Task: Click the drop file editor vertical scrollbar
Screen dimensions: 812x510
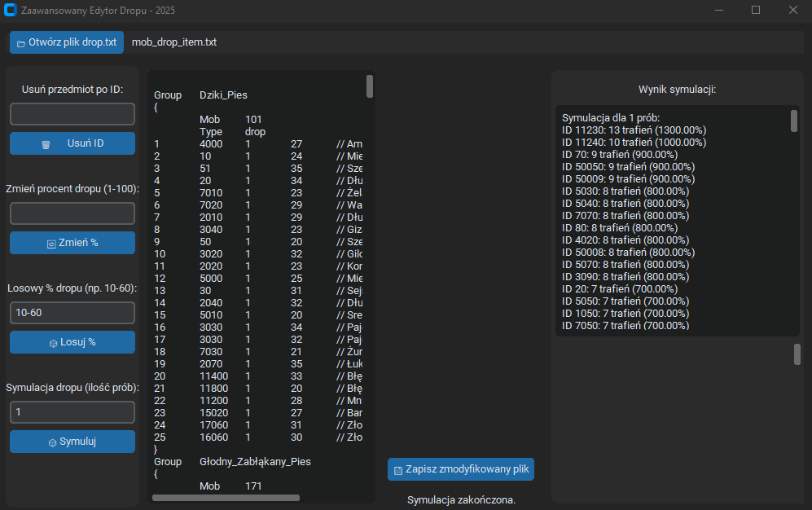Action: pos(370,86)
